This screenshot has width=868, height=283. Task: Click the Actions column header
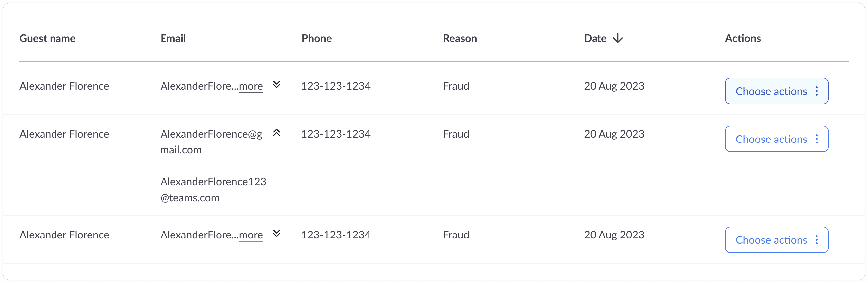click(743, 38)
